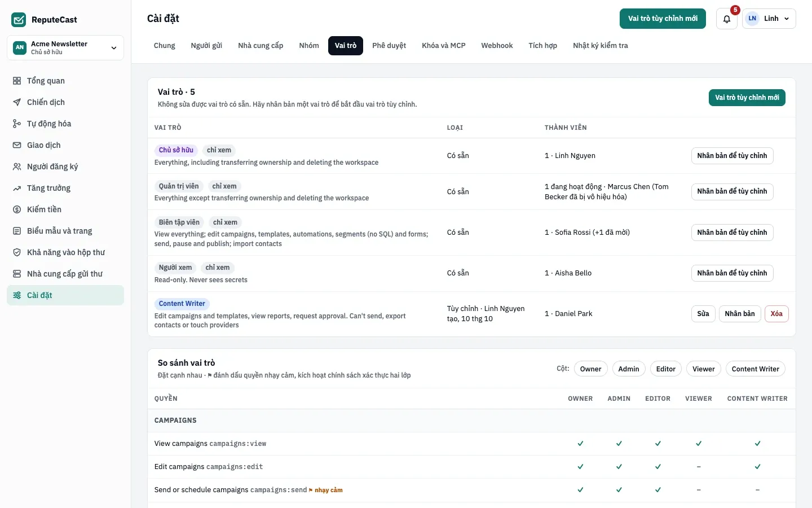
Task: Click the Tổng quan grid icon
Action: pos(17,81)
